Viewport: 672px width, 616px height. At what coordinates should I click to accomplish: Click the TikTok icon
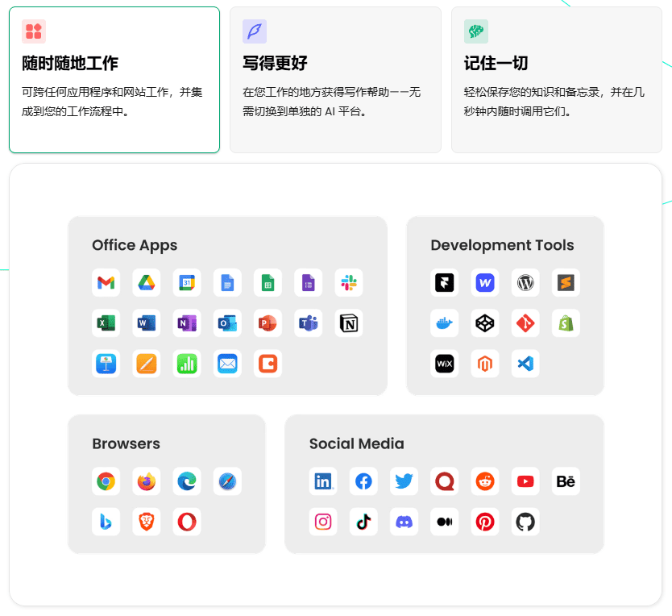[x=363, y=522]
